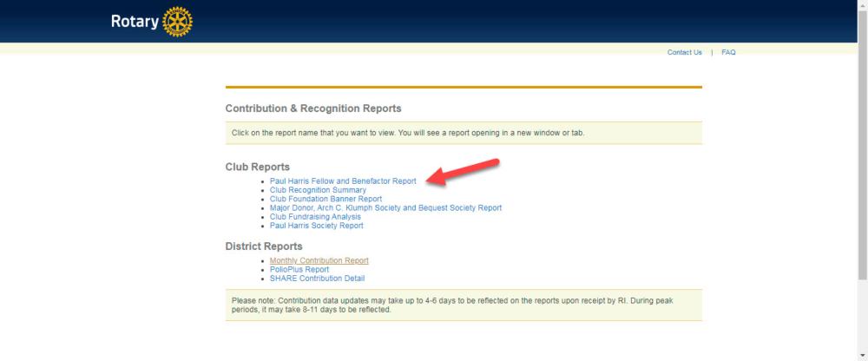Click the scrollbar up arrow

click(863, 5)
